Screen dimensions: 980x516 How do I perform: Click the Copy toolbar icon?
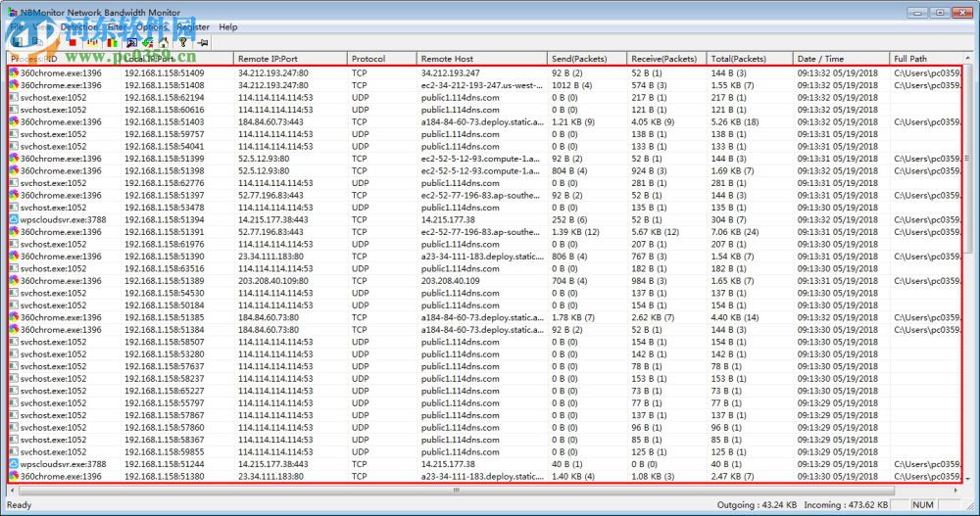37,42
